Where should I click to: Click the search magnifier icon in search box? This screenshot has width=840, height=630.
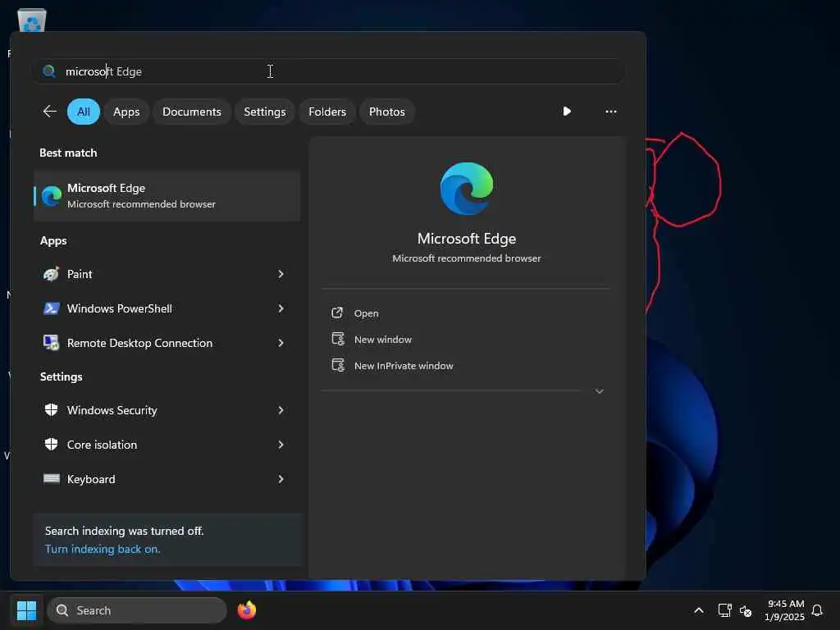point(48,71)
